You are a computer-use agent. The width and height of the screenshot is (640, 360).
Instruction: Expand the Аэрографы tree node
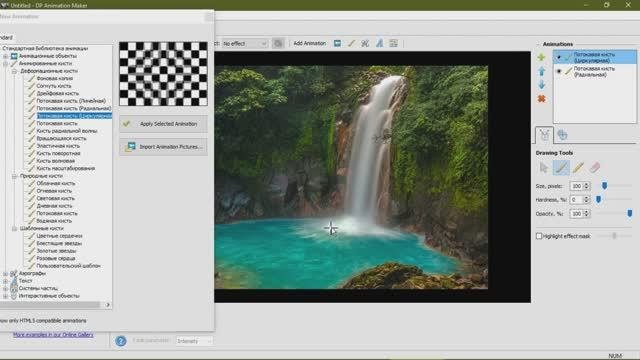point(5,273)
